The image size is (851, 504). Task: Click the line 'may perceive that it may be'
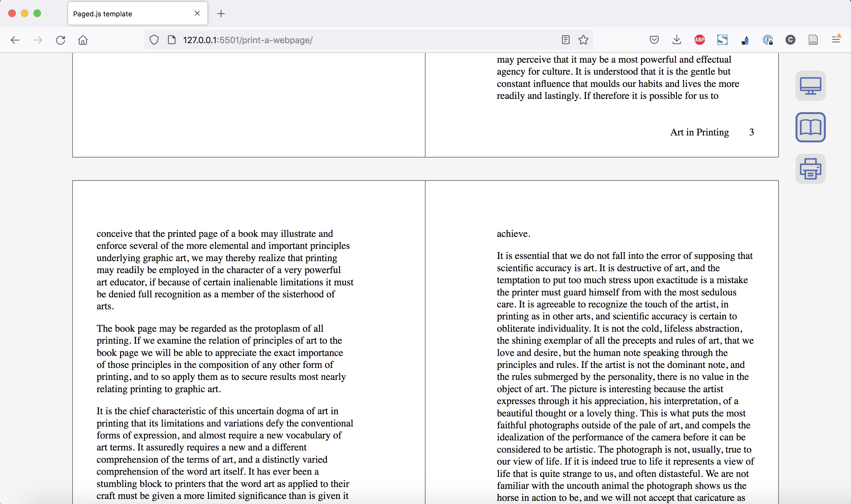pos(614,60)
